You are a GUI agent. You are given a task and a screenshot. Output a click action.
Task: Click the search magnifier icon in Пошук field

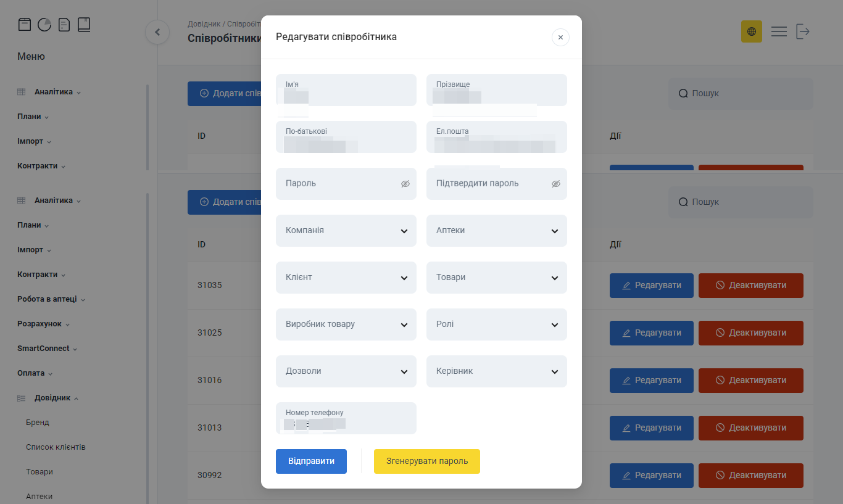point(683,93)
